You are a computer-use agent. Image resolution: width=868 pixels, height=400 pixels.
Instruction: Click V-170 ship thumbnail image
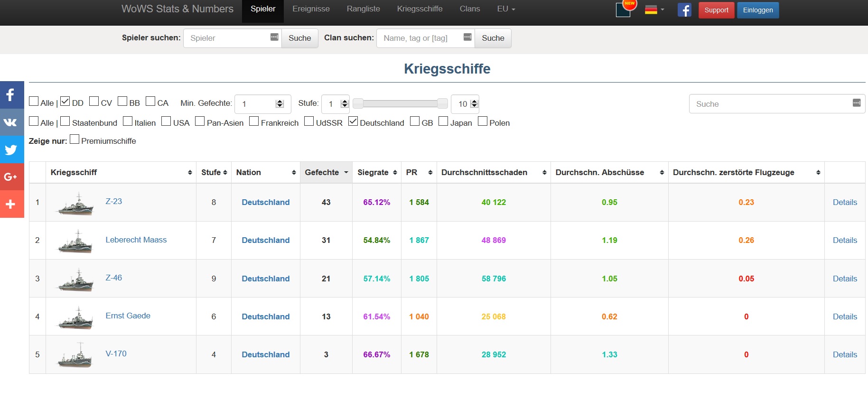(75, 355)
